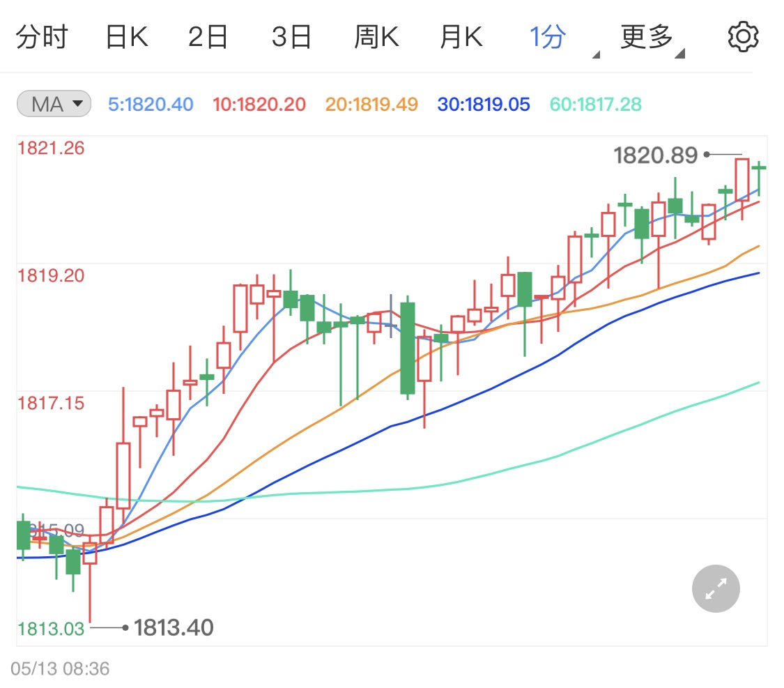
Task: Open the MA indicator dropdown
Action: click(54, 104)
